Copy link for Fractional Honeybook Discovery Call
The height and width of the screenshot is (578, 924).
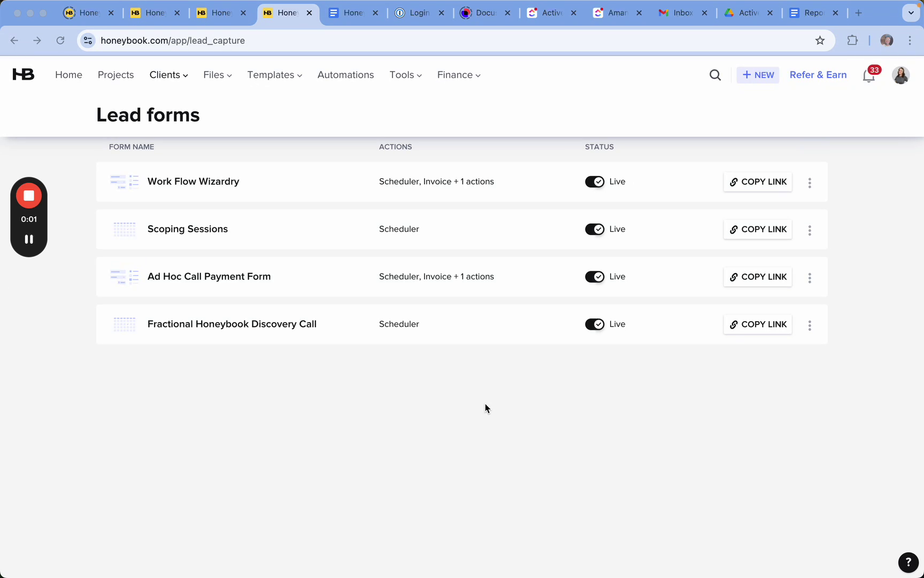pos(758,325)
